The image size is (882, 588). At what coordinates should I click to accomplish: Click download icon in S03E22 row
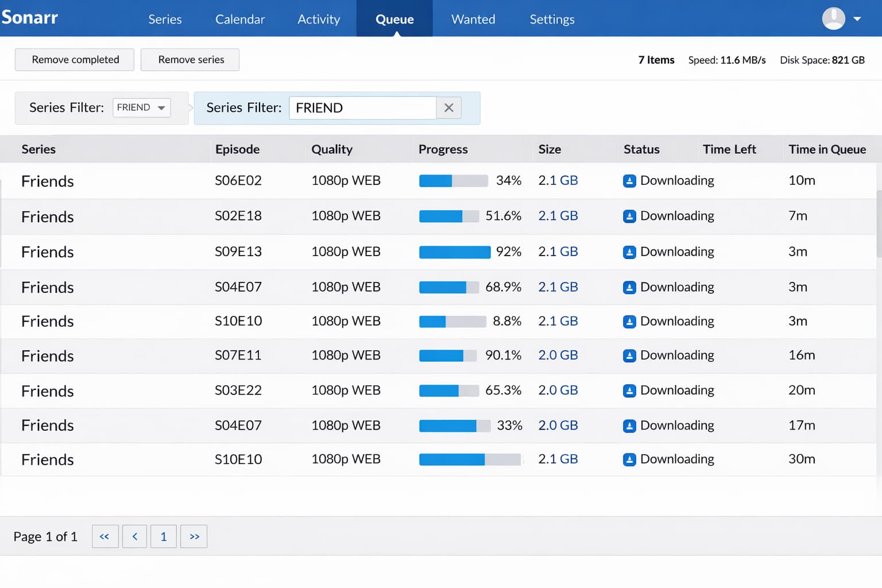coord(629,391)
